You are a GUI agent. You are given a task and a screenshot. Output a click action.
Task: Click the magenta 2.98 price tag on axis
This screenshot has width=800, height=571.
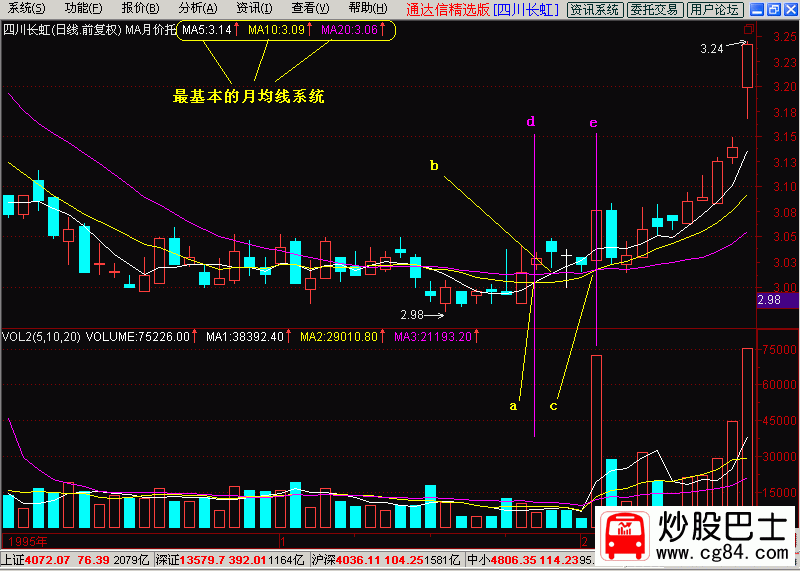768,300
